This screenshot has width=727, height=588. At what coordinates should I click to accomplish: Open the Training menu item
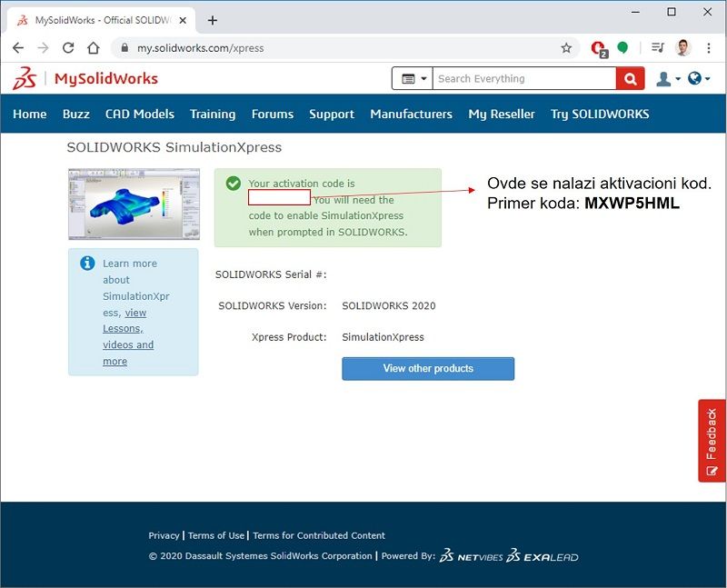213,115
